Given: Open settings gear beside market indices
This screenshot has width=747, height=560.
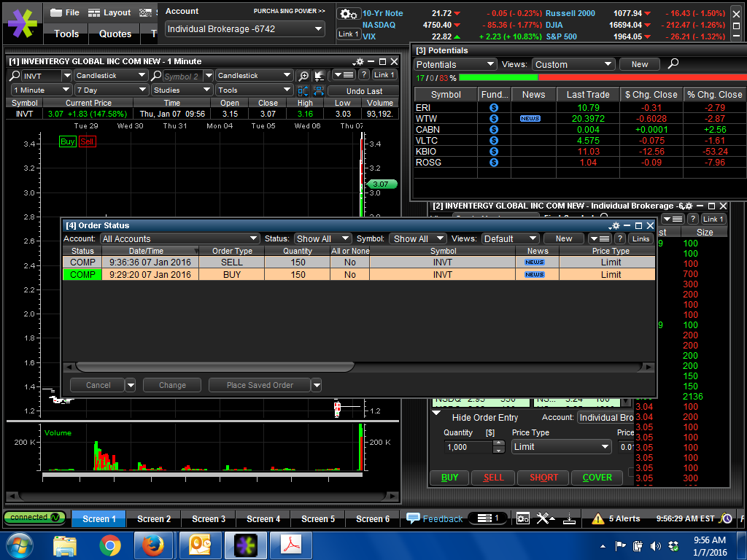Looking at the screenshot, I should coord(349,14).
